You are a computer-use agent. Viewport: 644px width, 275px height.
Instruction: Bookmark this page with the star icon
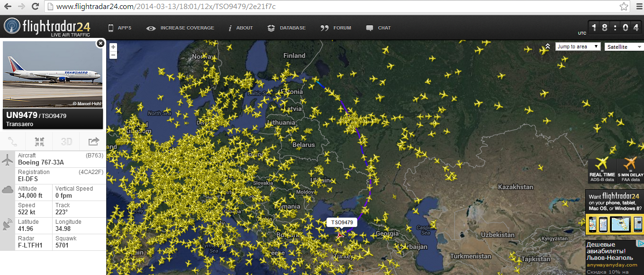(x=624, y=7)
